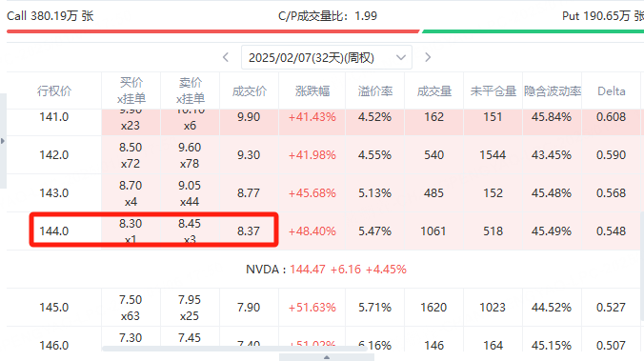This screenshot has width=644, height=361.
Task: Select the 未平仓量 column header
Action: (x=493, y=91)
